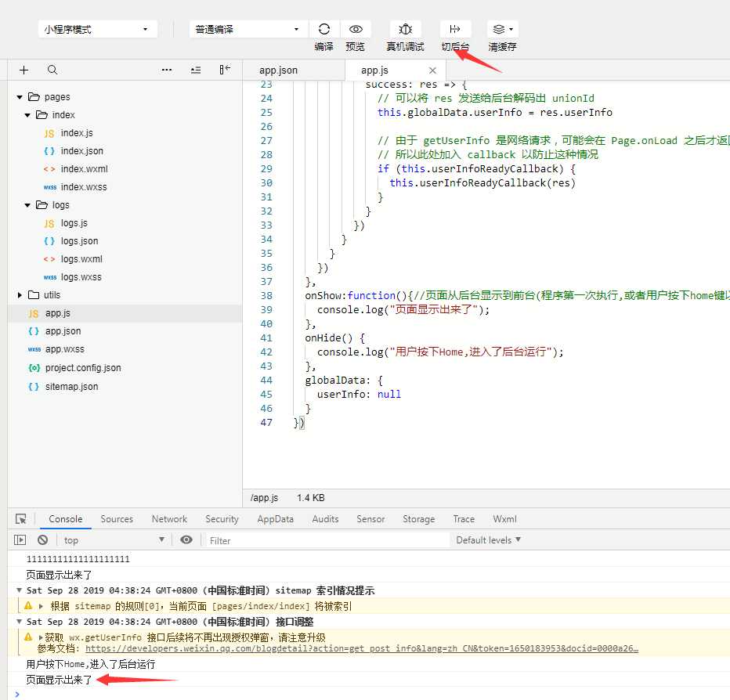Click the console Filter input field

(x=328, y=540)
